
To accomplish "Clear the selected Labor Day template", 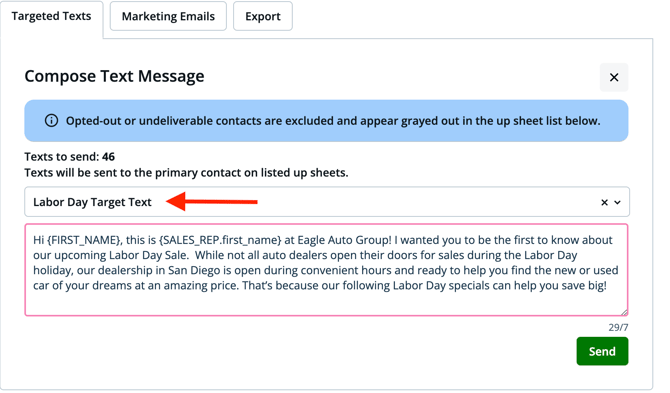I will pyautogui.click(x=604, y=202).
